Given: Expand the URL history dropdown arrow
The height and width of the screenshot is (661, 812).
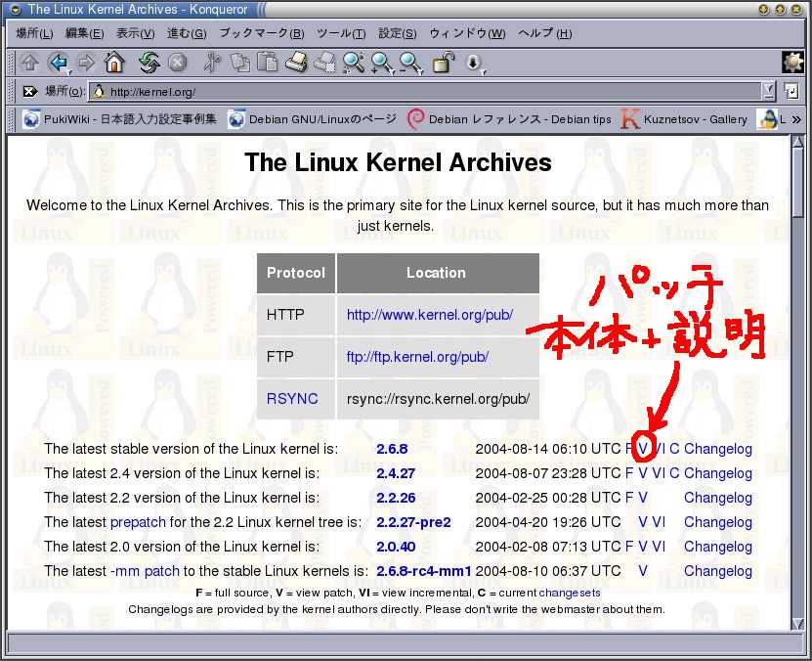Looking at the screenshot, I should tap(767, 91).
